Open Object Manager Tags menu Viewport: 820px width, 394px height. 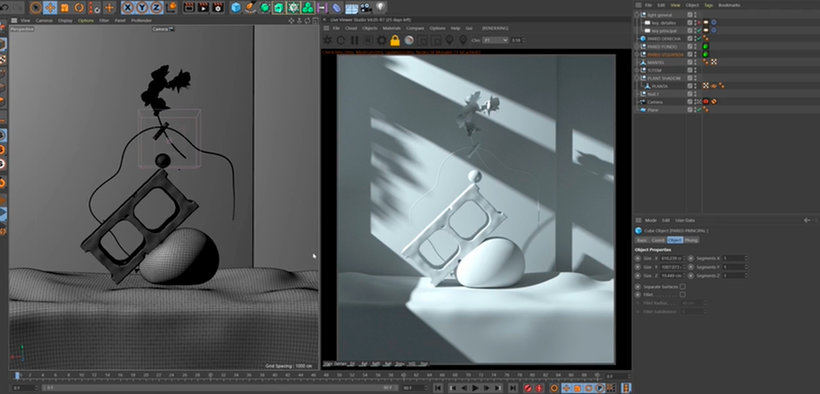coord(709,5)
